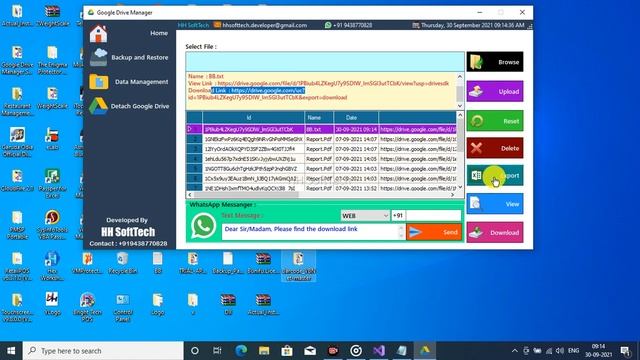This screenshot has height=360, width=640.
Task: Select the PMSP Portable desktop icon
Action: (x=17, y=225)
